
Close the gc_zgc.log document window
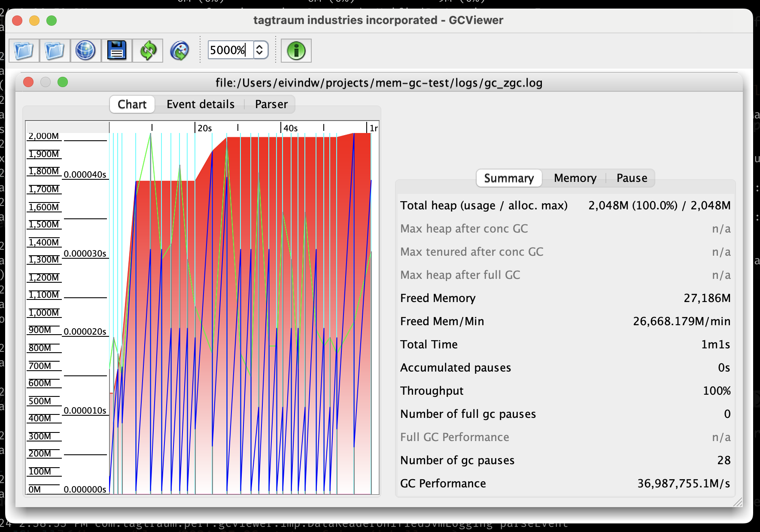tap(28, 82)
